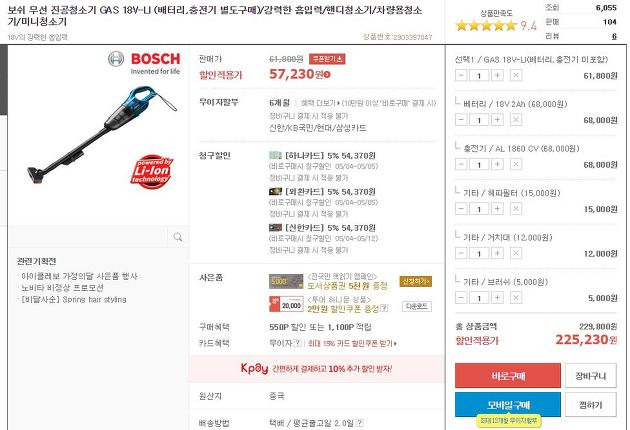Screen dimensions: 630x430
Task: Download the 2만원 할인쿠폰 coupon
Action: tap(417, 307)
